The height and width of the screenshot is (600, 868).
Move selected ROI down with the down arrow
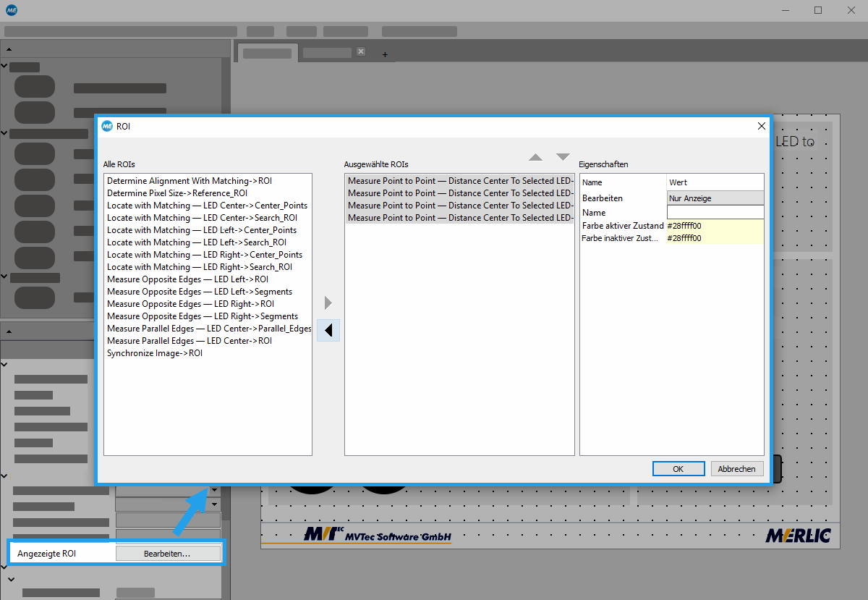tap(563, 157)
